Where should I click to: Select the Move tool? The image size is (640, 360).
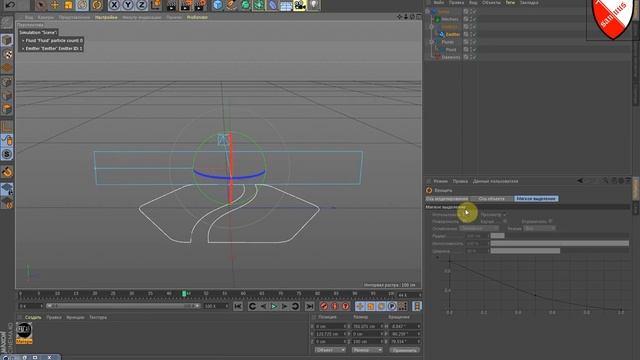tap(54, 5)
